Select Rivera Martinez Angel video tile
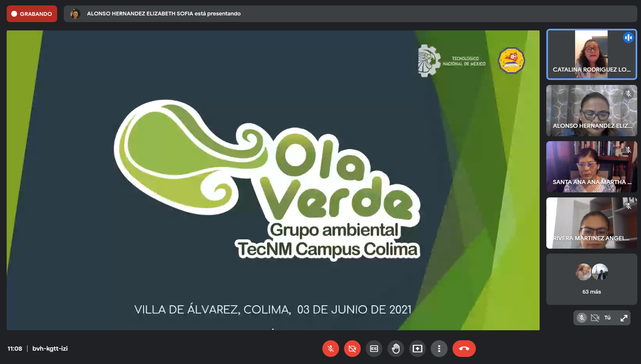This screenshot has height=364, width=641. [591, 223]
